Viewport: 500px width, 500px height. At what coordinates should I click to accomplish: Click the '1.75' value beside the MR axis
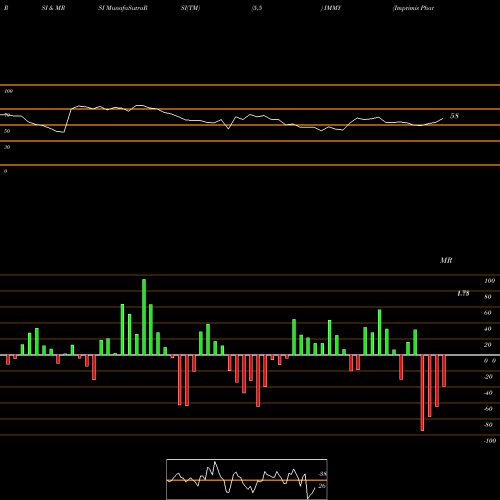(x=463, y=293)
